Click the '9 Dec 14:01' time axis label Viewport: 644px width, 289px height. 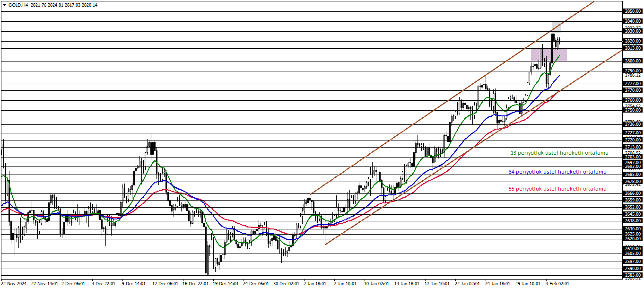[134, 284]
